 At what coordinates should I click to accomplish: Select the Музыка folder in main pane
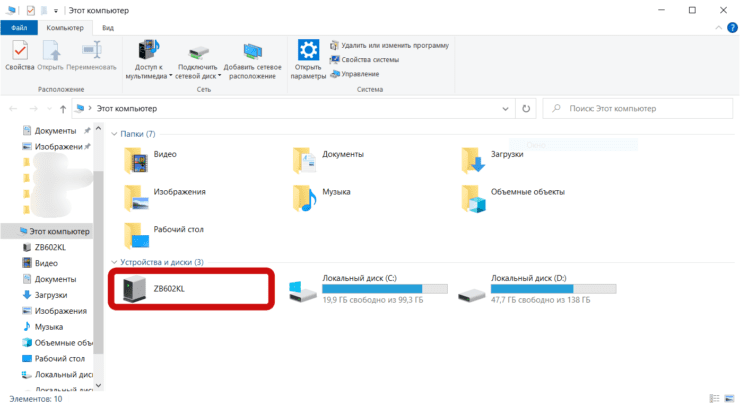[x=321, y=197]
